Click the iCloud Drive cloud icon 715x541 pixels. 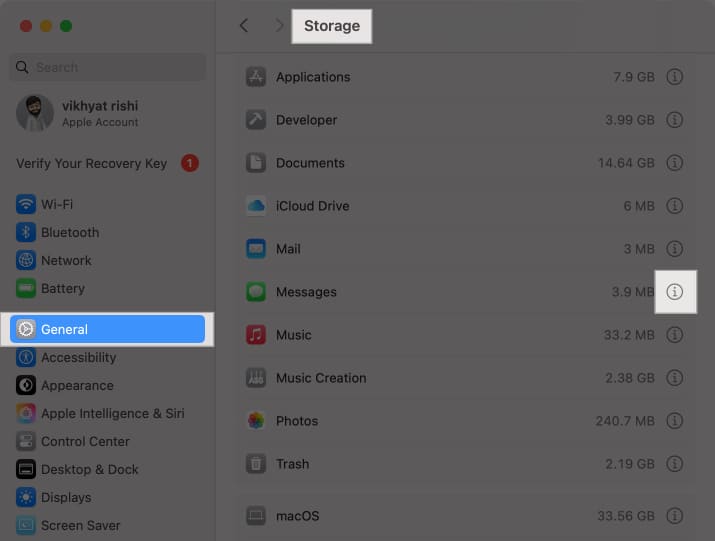tap(256, 206)
